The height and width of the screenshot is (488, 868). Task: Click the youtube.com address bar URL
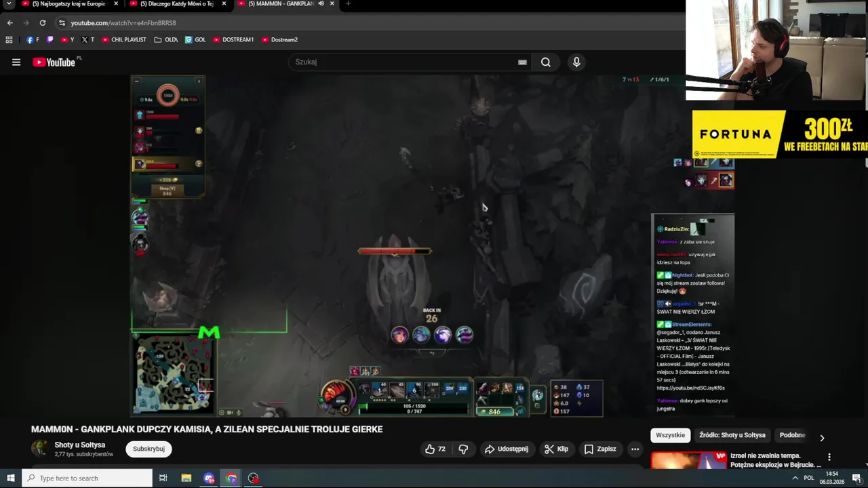pos(123,23)
